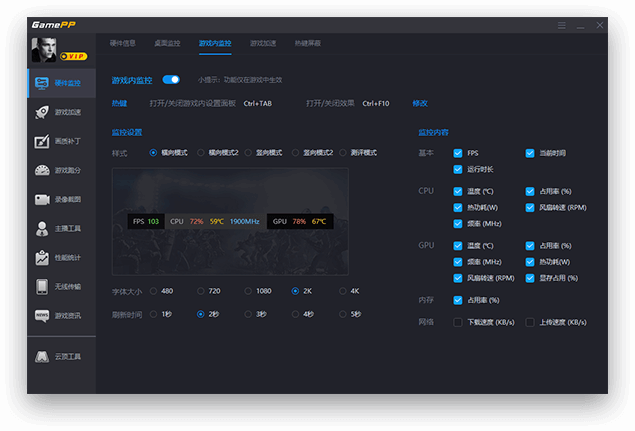635x431 pixels.
Task: Open 无线传输 in sidebar
Action: point(60,286)
